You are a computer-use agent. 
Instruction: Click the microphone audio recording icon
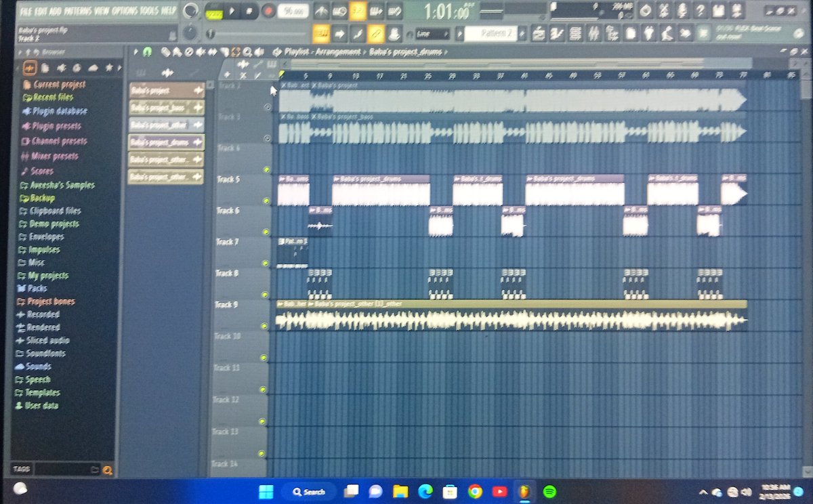[682, 11]
